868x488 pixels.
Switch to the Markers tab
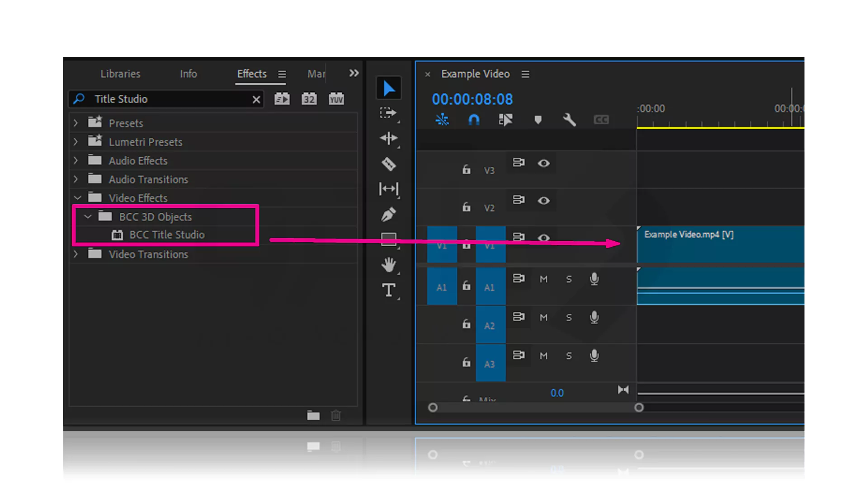pyautogui.click(x=316, y=74)
